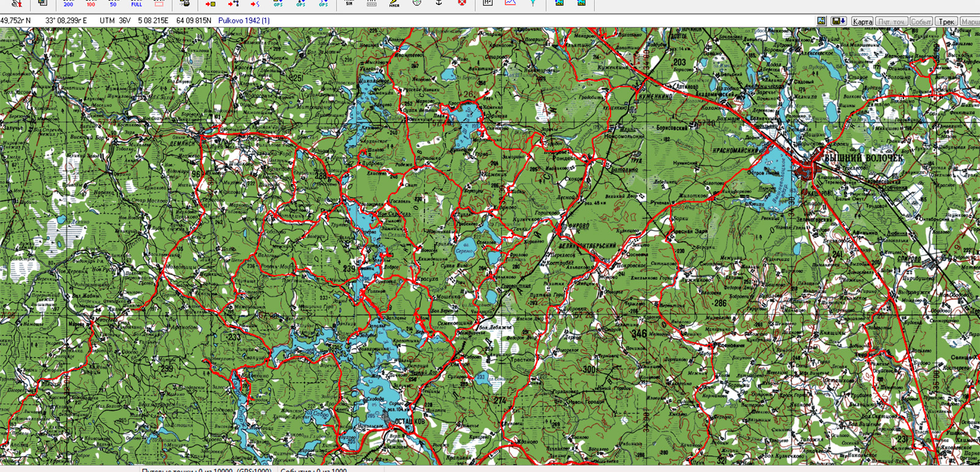
Task: Set map zoom to 50 percent
Action: point(113,4)
